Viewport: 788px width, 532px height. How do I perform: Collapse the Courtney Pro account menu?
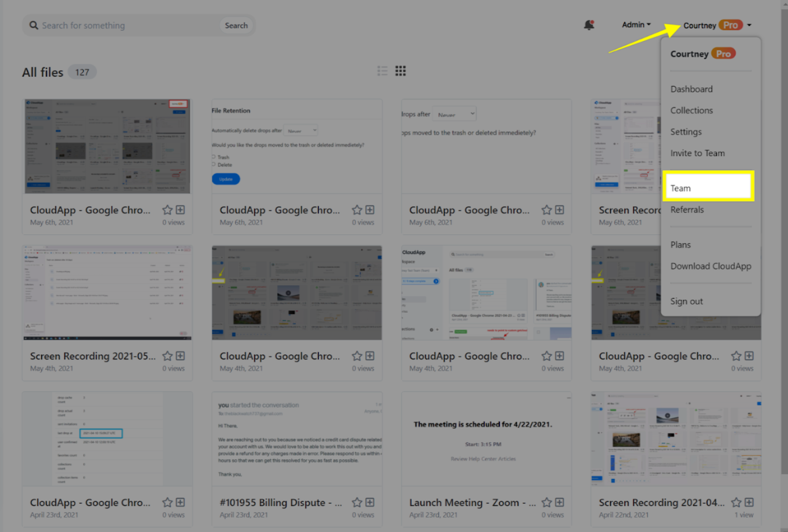point(717,25)
